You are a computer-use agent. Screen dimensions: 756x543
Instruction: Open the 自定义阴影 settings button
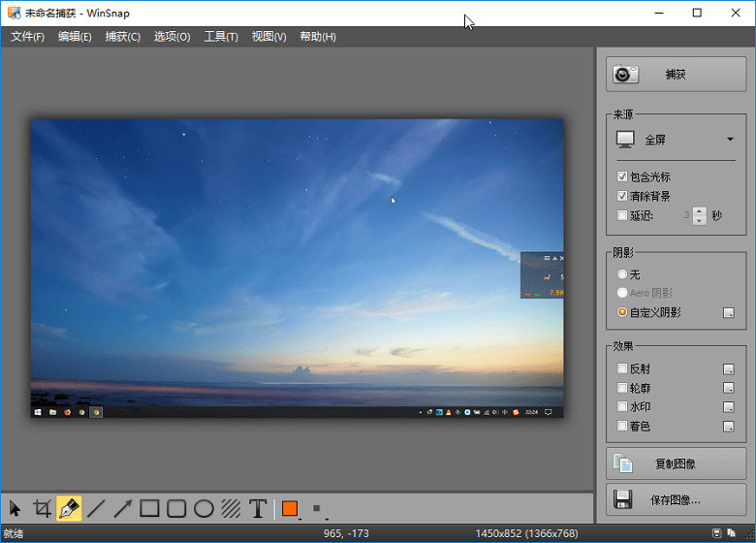click(728, 312)
